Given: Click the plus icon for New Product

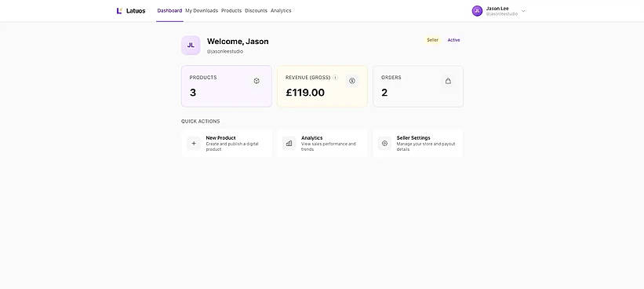Looking at the screenshot, I should (194, 144).
